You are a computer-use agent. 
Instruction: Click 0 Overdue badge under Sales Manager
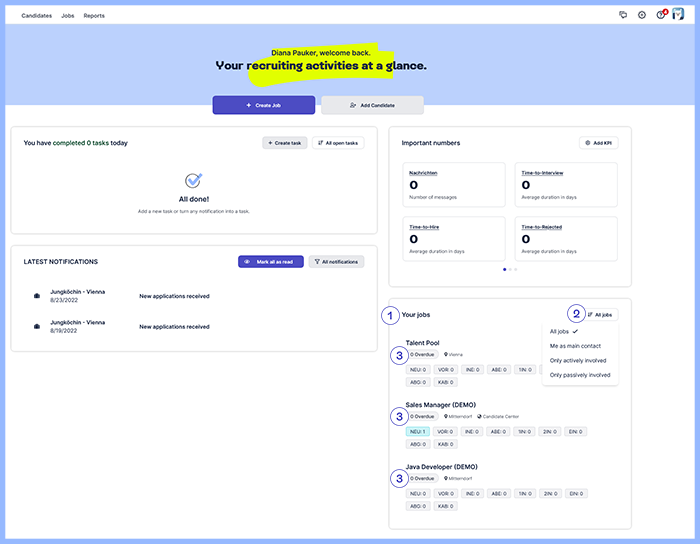tap(422, 416)
